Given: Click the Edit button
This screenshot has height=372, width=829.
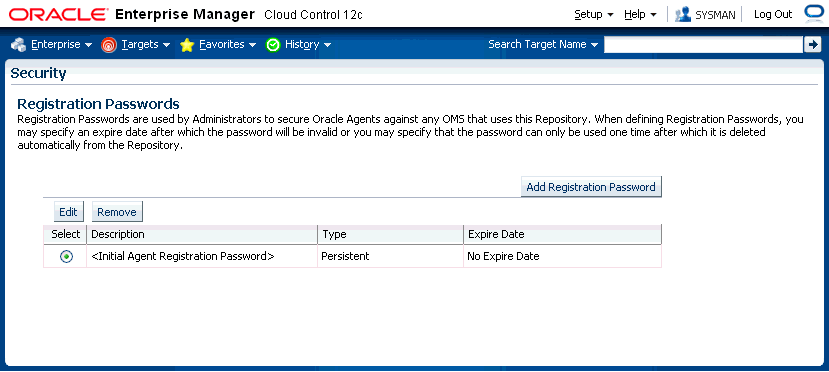Looking at the screenshot, I should click(69, 212).
